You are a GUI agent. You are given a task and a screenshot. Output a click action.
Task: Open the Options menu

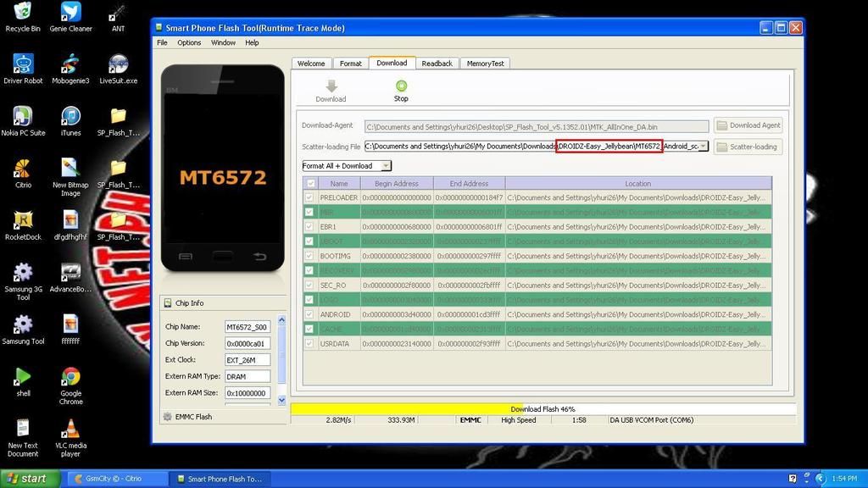189,42
